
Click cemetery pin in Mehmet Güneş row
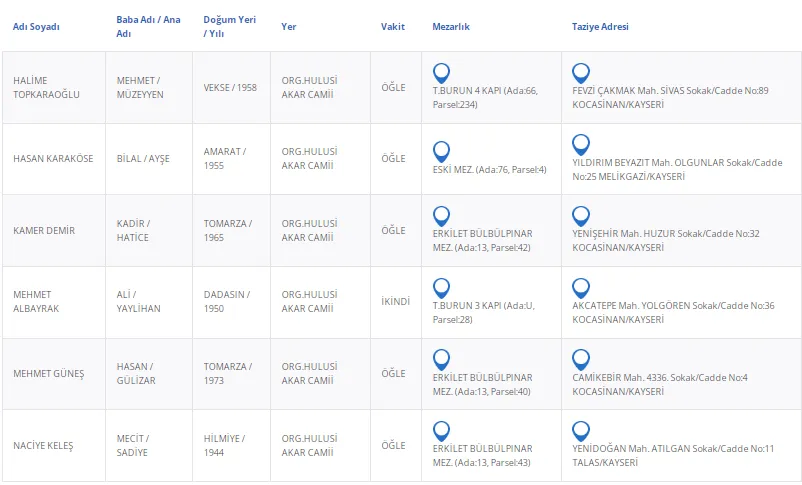[x=441, y=359]
